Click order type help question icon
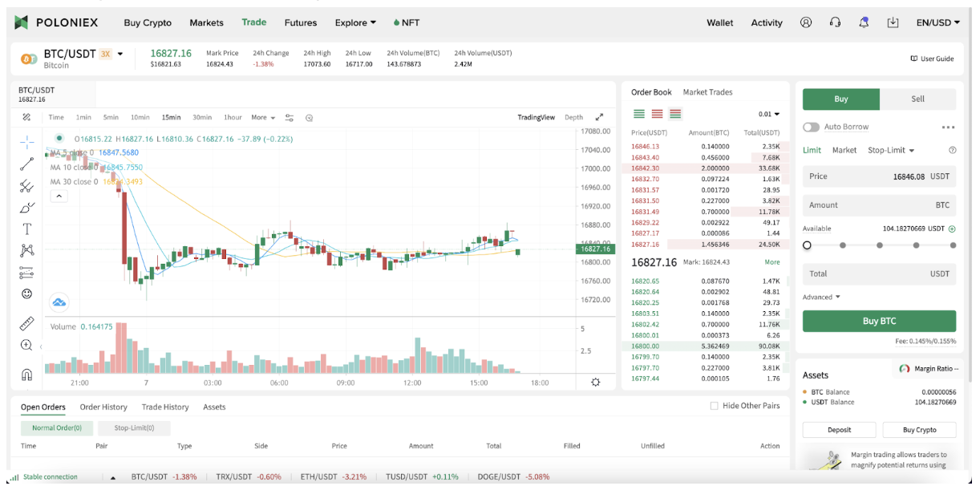 [x=952, y=150]
